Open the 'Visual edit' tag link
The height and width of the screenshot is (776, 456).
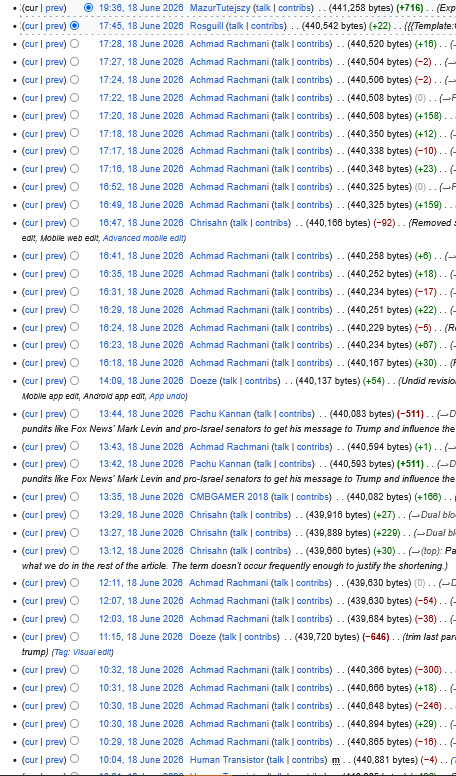[x=92, y=652]
